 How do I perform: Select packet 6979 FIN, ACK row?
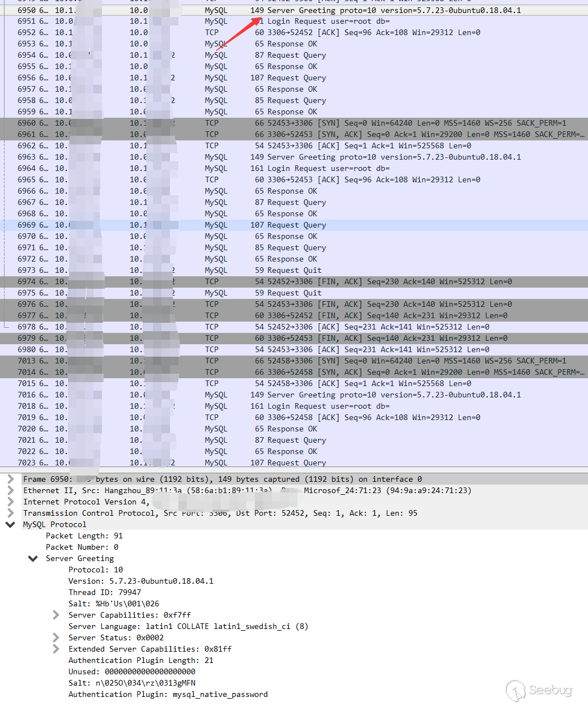pos(294,339)
